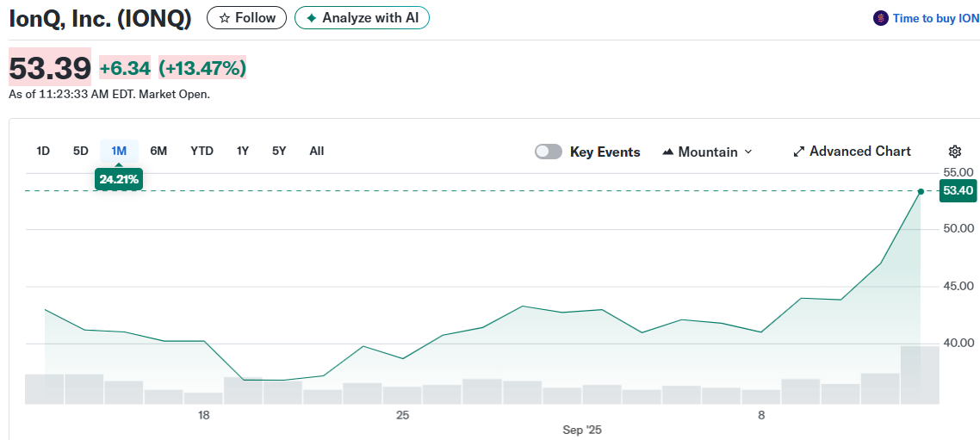Click the Analyze with AI button
Image resolution: width=980 pixels, height=440 pixels.
(x=362, y=18)
